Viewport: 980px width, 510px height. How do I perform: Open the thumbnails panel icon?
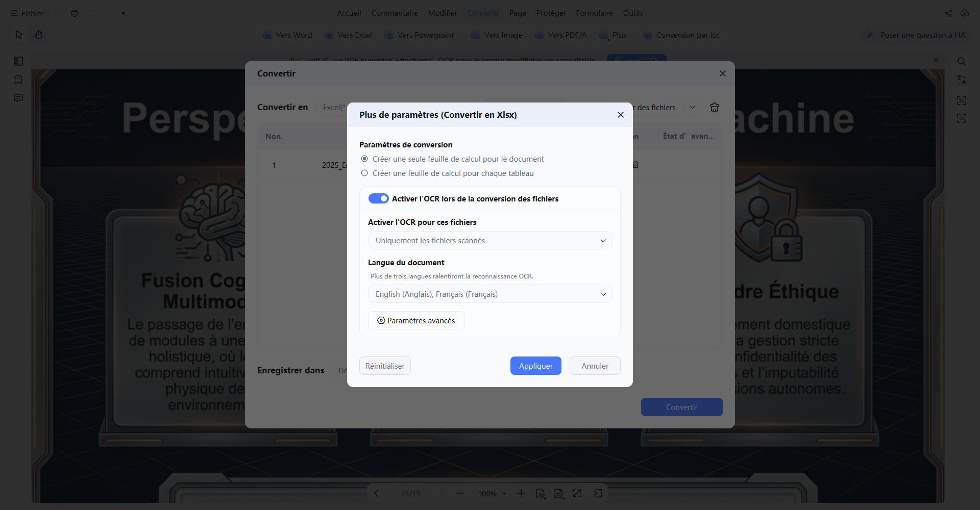(x=18, y=61)
